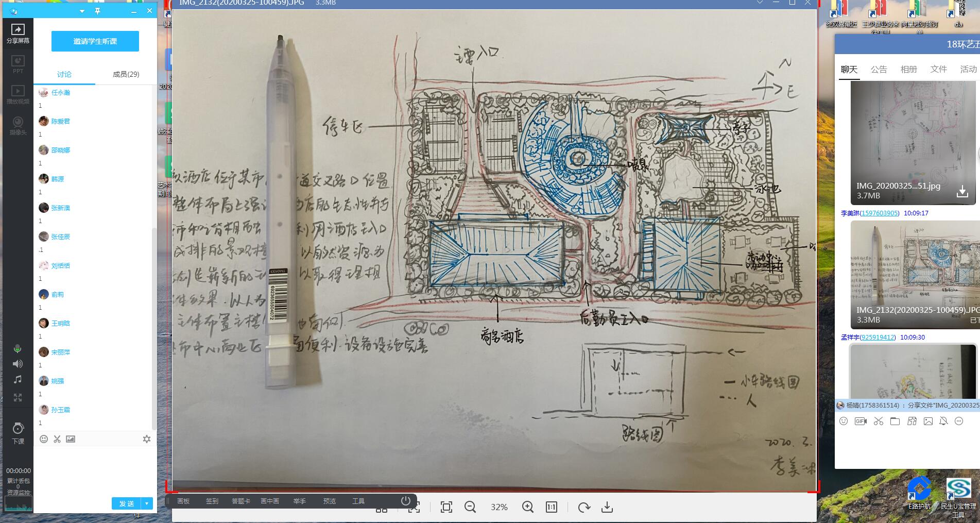Click the discussion panel vertical scrollbar
Image resolution: width=980 pixels, height=523 pixels.
point(154,330)
